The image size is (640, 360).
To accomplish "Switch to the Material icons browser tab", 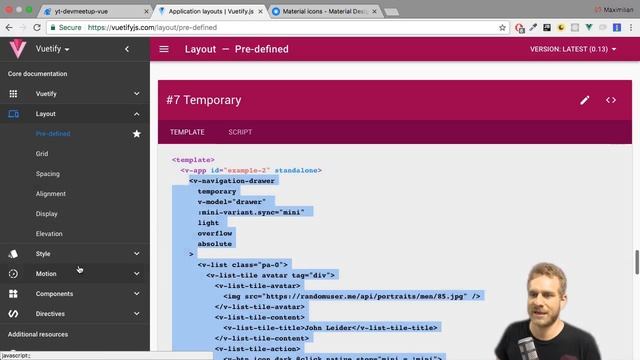I will [324, 11].
